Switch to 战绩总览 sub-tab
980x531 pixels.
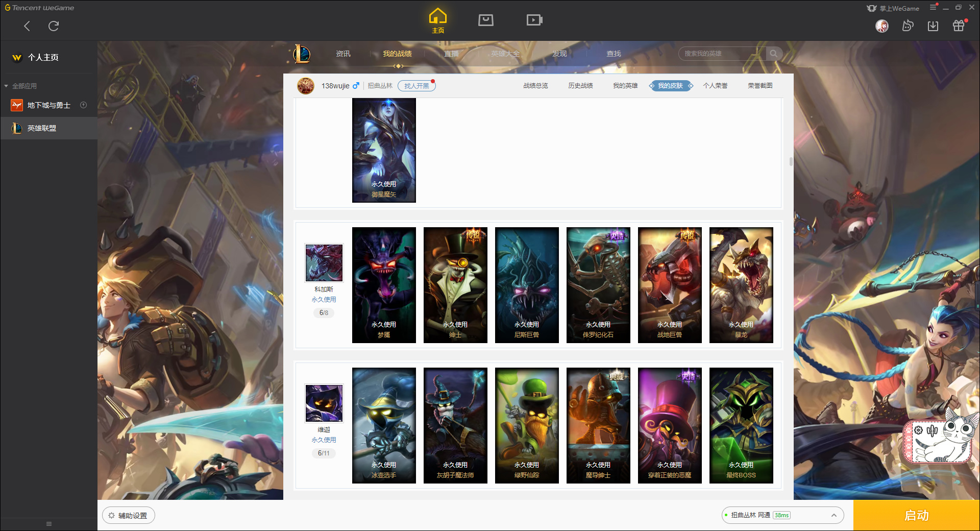[x=535, y=86]
